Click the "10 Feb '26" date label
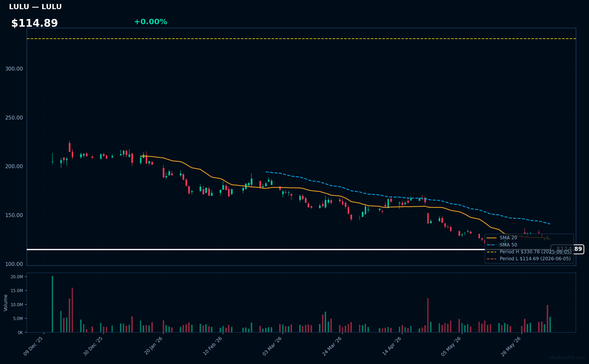 pyautogui.click(x=213, y=346)
